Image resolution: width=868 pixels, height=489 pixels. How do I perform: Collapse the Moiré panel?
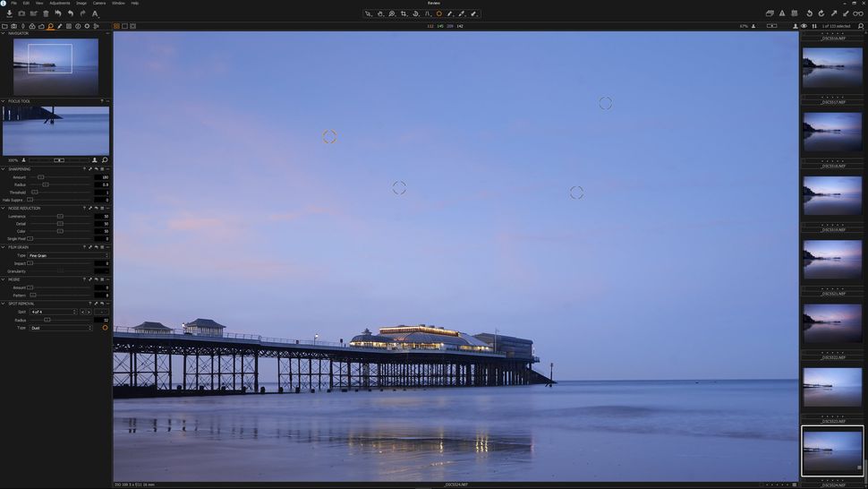pos(3,279)
